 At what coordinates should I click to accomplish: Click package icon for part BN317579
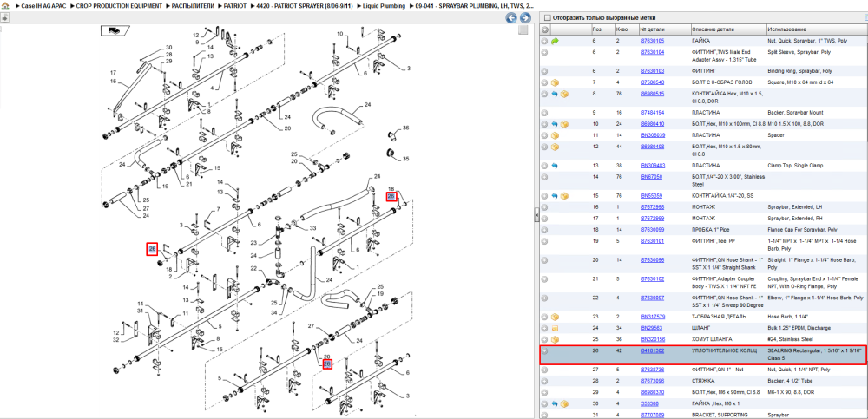click(x=556, y=317)
